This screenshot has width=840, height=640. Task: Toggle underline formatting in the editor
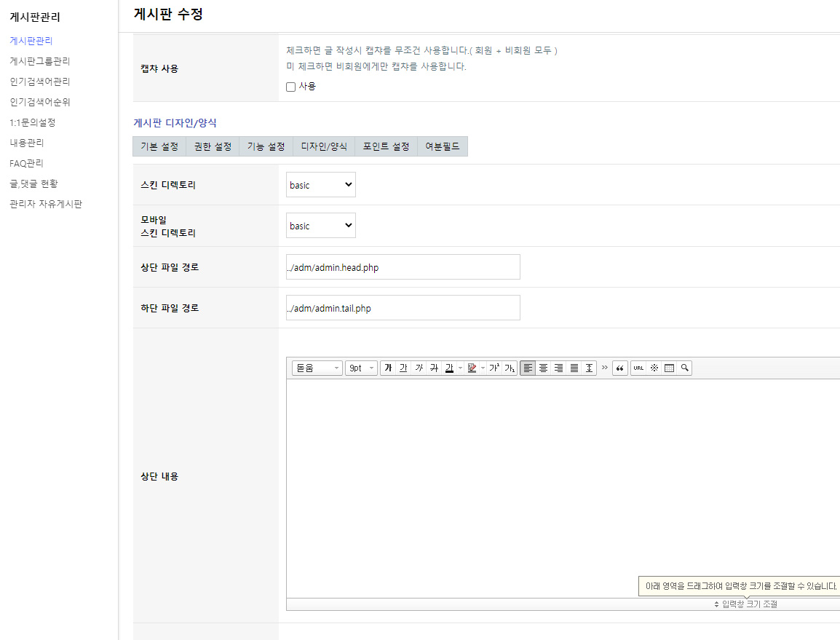coord(403,368)
